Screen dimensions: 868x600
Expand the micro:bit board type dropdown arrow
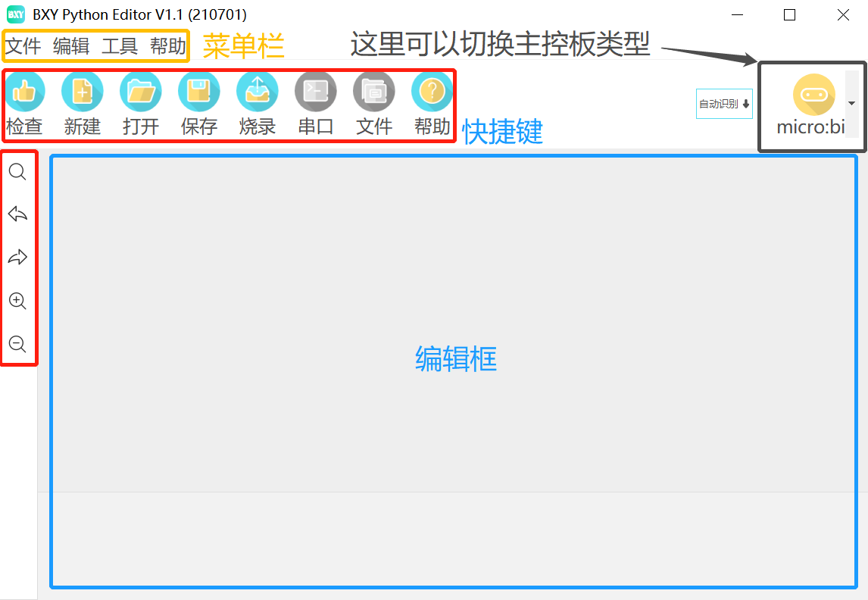pos(851,104)
